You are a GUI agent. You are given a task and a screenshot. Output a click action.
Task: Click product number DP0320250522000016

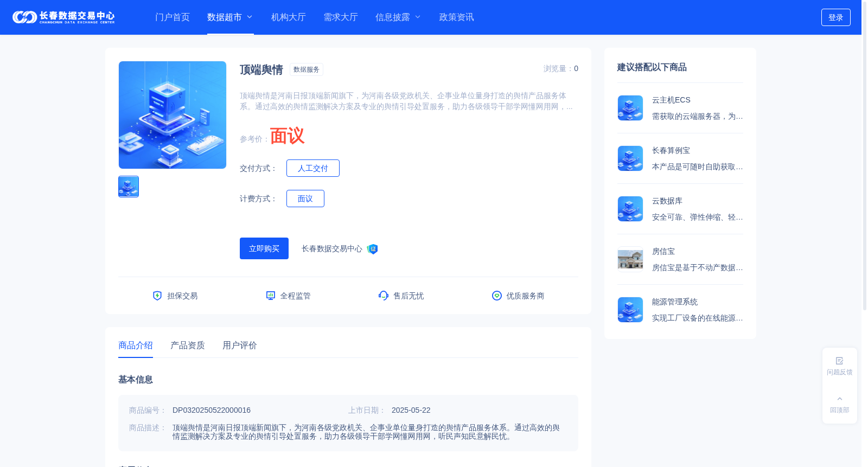[212, 410]
